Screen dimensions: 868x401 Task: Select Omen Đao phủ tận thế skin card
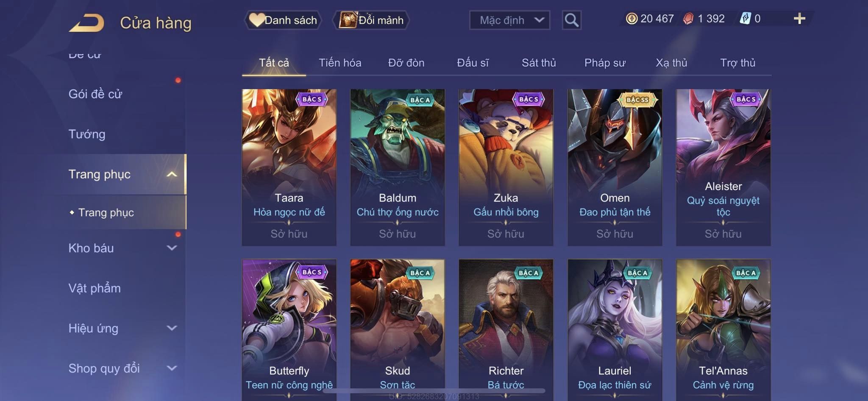click(x=615, y=167)
